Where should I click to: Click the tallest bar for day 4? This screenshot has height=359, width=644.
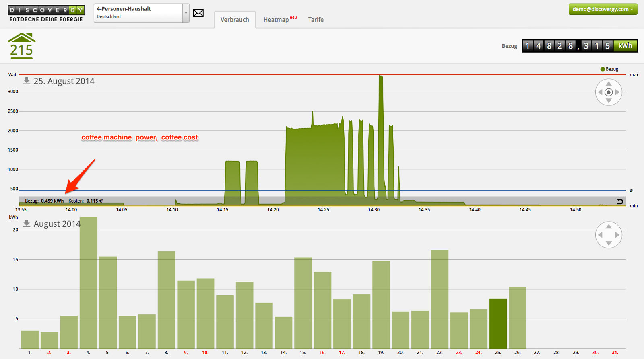88,283
